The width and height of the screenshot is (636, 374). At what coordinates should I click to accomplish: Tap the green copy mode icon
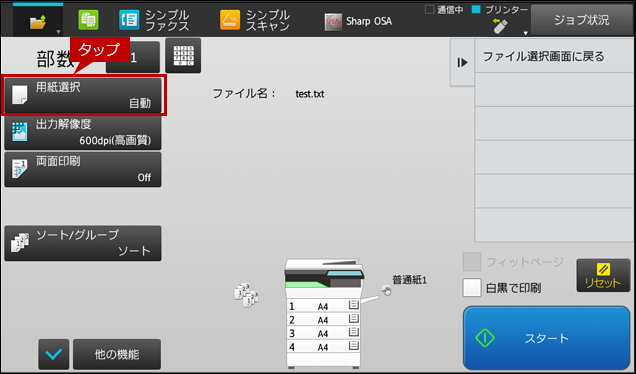[x=88, y=20]
